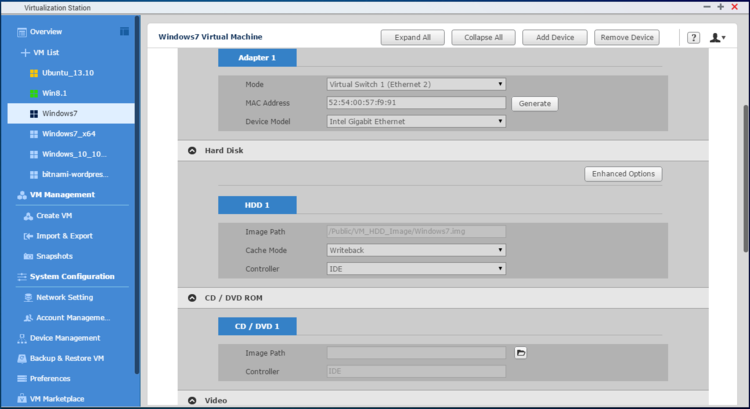Open Device Management page
This screenshot has width=750, height=409.
[x=65, y=338]
